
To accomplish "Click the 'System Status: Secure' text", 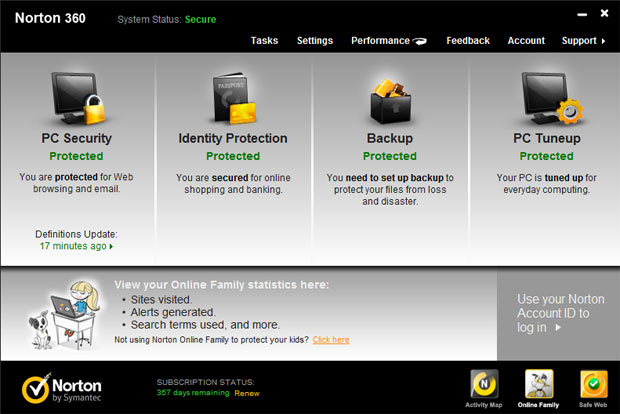I will (167, 19).
